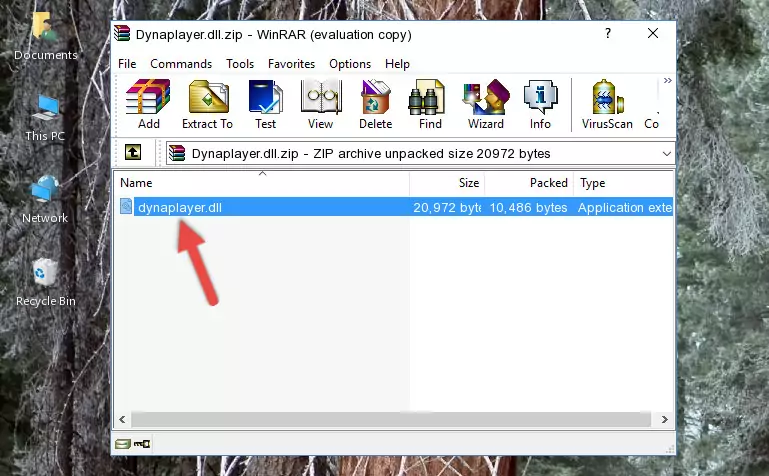Click the Application extension type cell
Screen dimensions: 769x476
(x=625, y=207)
